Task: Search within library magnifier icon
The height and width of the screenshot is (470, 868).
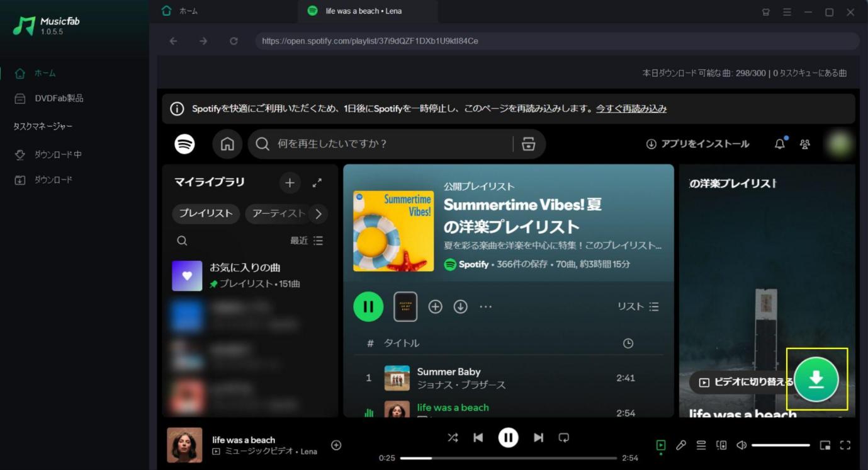Action: [x=182, y=241]
